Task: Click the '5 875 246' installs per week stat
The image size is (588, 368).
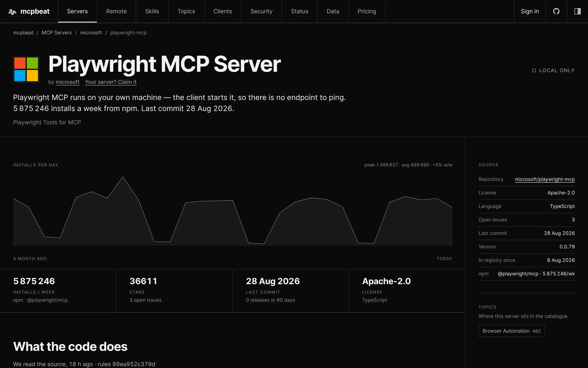Action: pyautogui.click(x=34, y=281)
